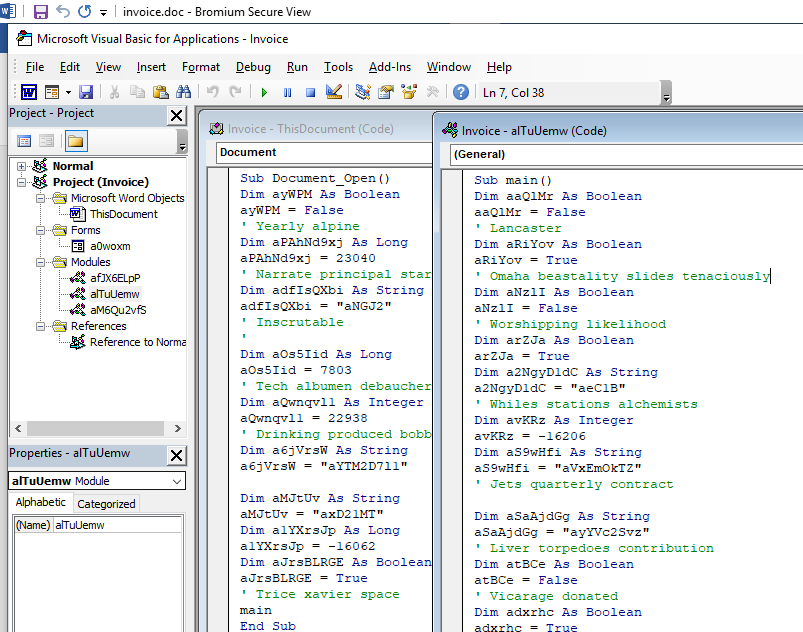Select module alTuUemw in tree
This screenshot has width=803, height=632.
[x=114, y=294]
